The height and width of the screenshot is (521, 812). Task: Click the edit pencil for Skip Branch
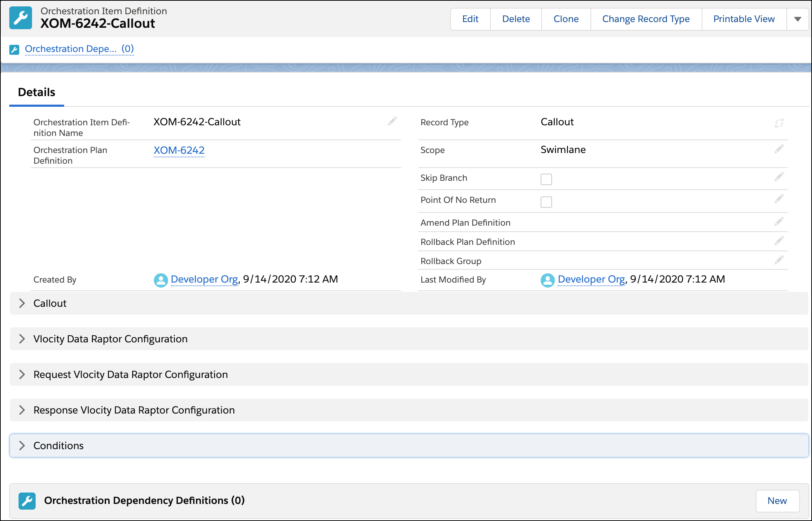(779, 177)
